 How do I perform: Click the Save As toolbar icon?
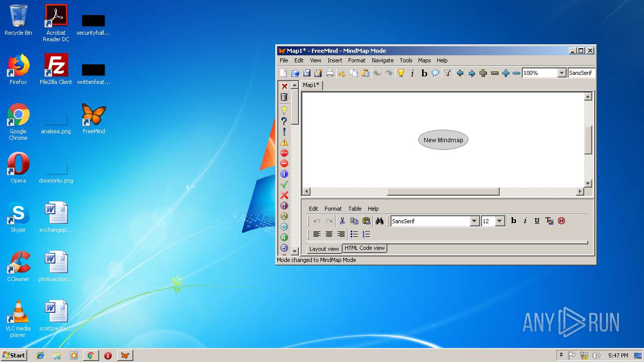[317, 73]
